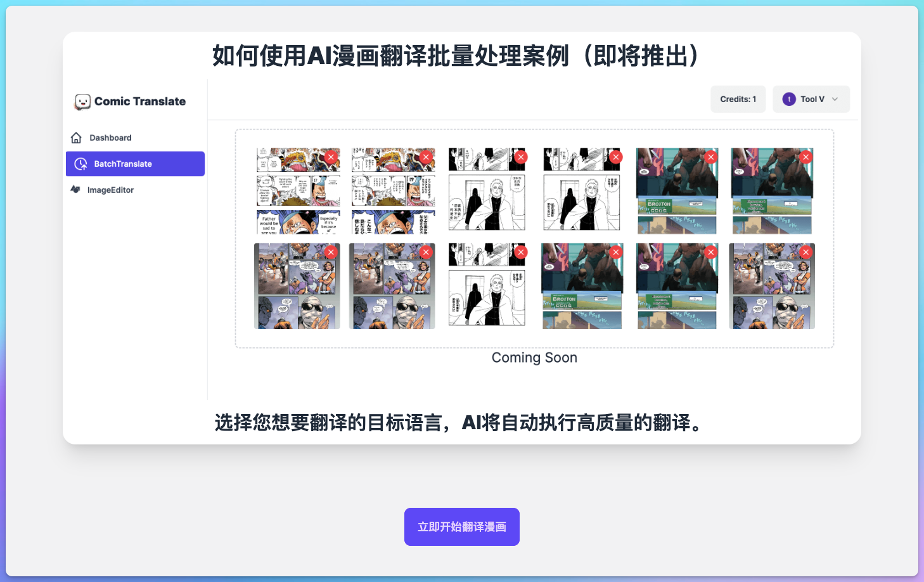Click the Dashboard sidebar label
The image size is (924, 582).
110,138
